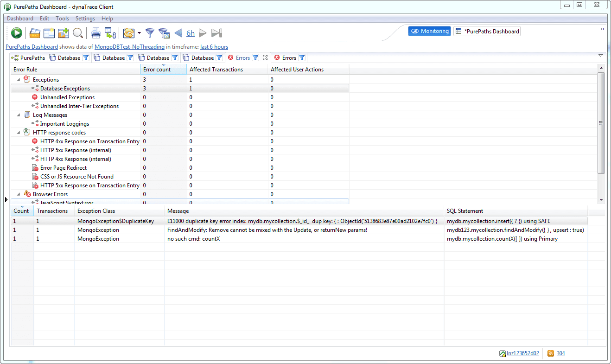Collapse the Exceptions tree node
Image resolution: width=611 pixels, height=364 pixels.
tap(19, 80)
